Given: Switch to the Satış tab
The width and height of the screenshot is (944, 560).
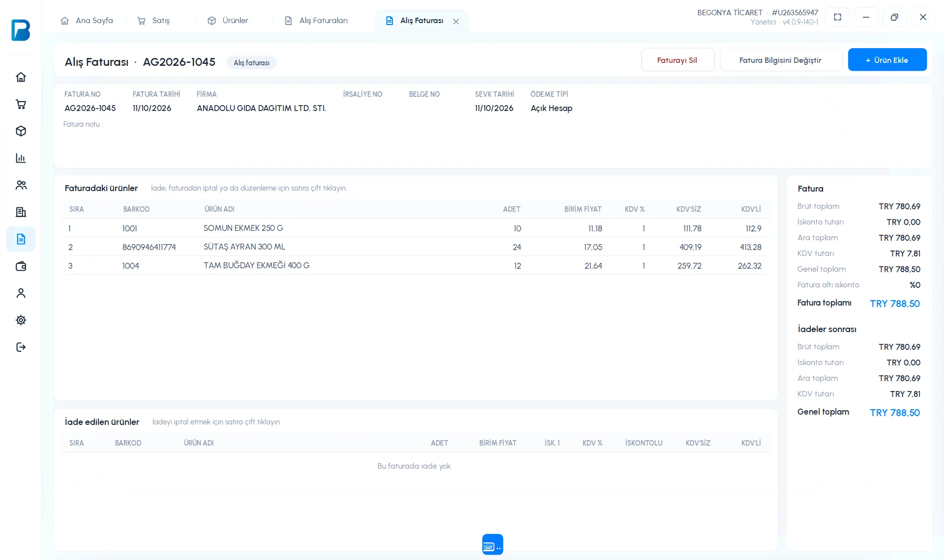Looking at the screenshot, I should pyautogui.click(x=154, y=21).
